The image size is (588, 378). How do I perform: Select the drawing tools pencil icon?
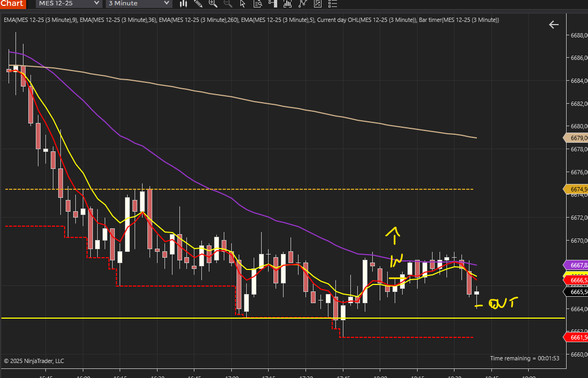[198, 4]
